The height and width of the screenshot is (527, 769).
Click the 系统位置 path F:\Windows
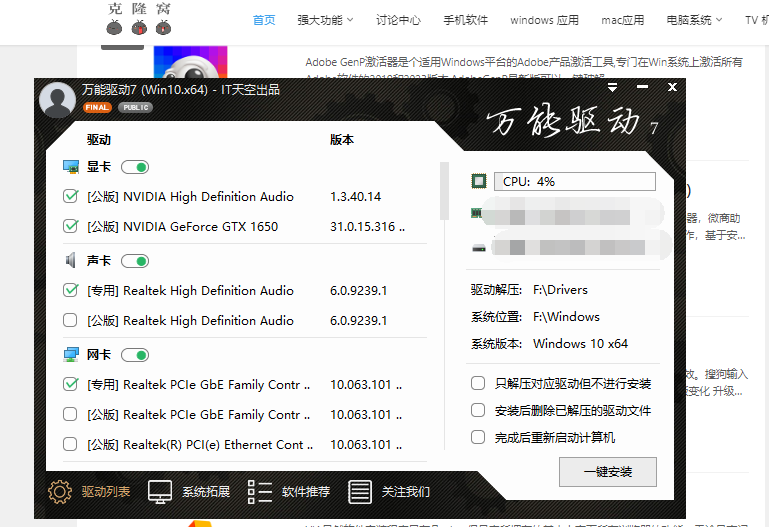(566, 317)
